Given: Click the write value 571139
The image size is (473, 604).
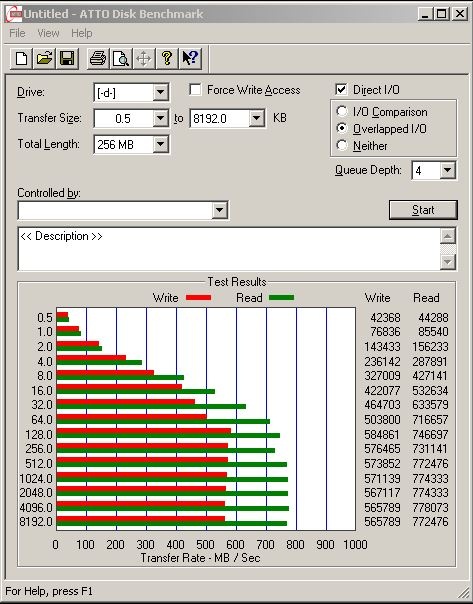Looking at the screenshot, I should [382, 478].
